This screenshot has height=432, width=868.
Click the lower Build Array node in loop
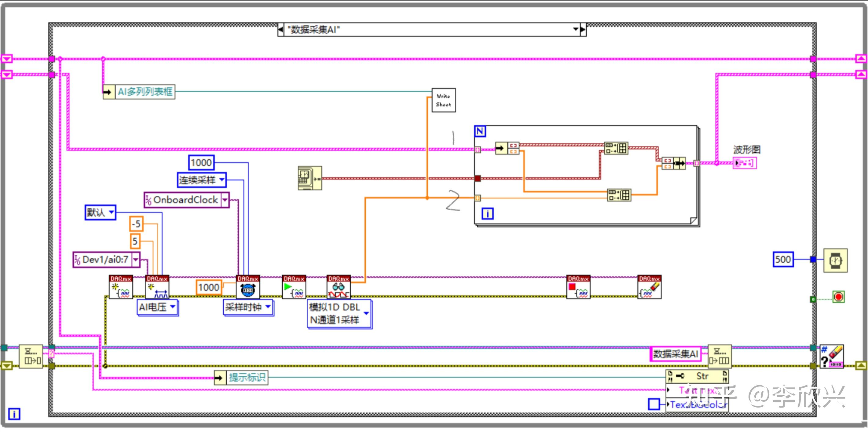click(619, 195)
